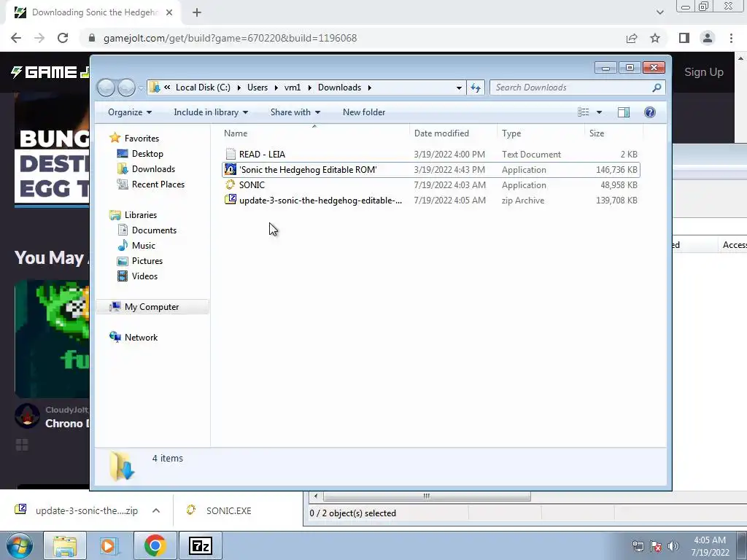
Task: Toggle Chrome side panel icon
Action: pos(684,38)
